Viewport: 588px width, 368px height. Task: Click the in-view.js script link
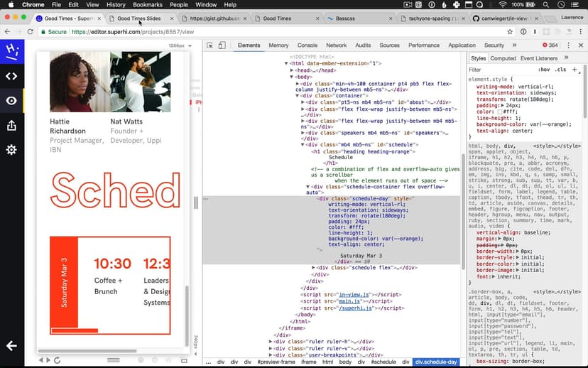click(356, 294)
